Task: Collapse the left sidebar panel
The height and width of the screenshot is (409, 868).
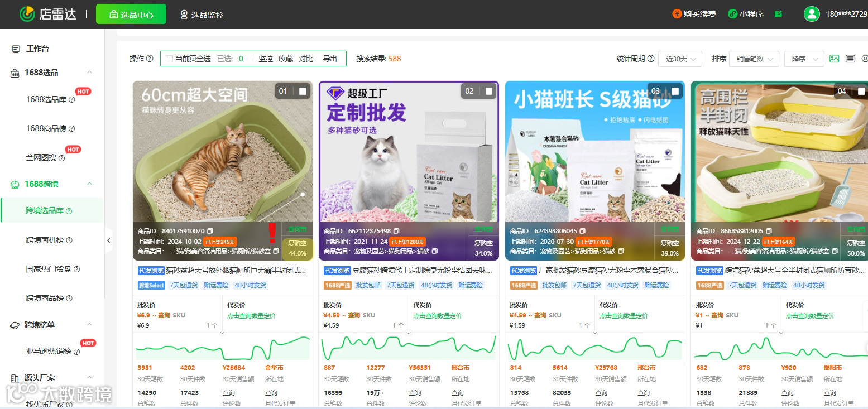Action: click(108, 240)
